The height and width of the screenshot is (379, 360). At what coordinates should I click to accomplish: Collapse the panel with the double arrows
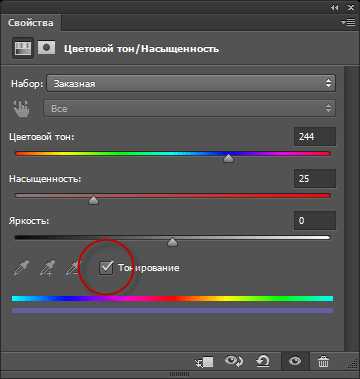click(334, 8)
